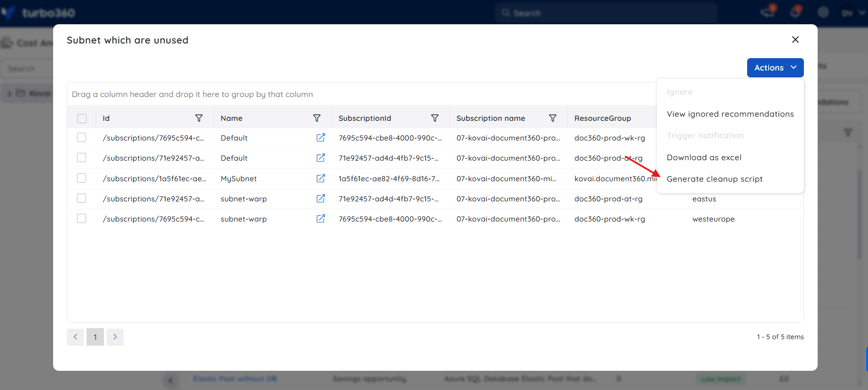Choose View ignored recommendations

(x=730, y=114)
